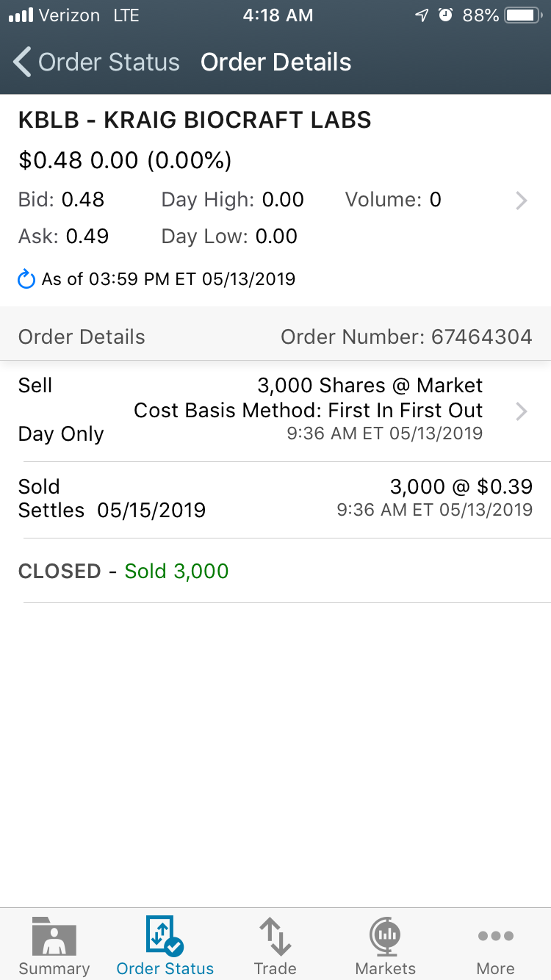551x980 pixels.
Task: Tap the Cost Basis Method text
Action: (308, 410)
